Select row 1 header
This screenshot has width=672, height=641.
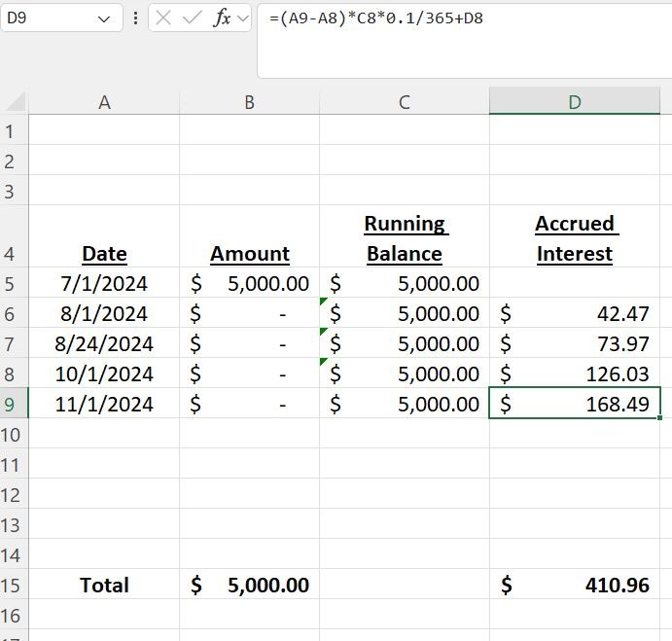pos(14,130)
